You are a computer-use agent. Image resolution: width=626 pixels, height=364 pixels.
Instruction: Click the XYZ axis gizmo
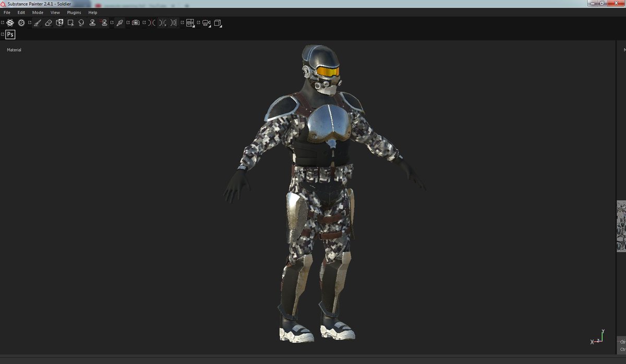tap(597, 337)
